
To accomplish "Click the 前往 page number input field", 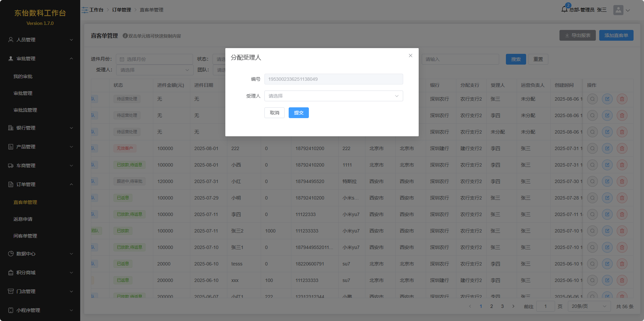I will (545, 306).
